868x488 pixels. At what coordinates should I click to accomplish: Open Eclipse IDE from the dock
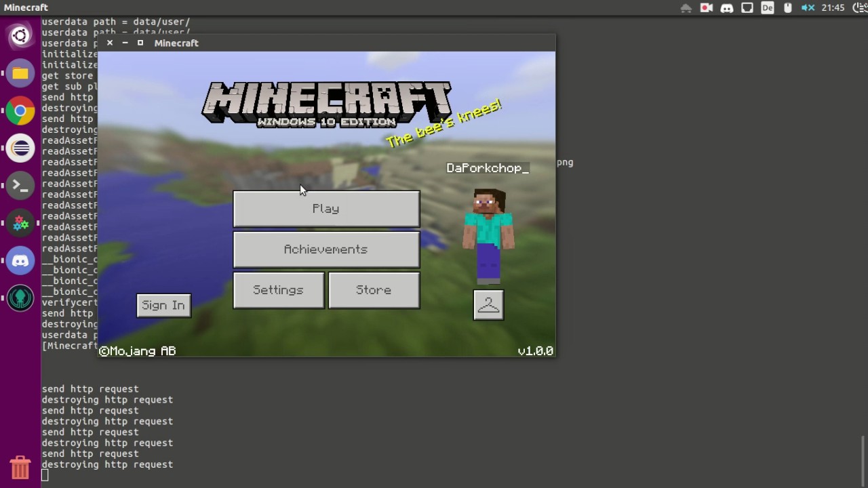(20, 148)
